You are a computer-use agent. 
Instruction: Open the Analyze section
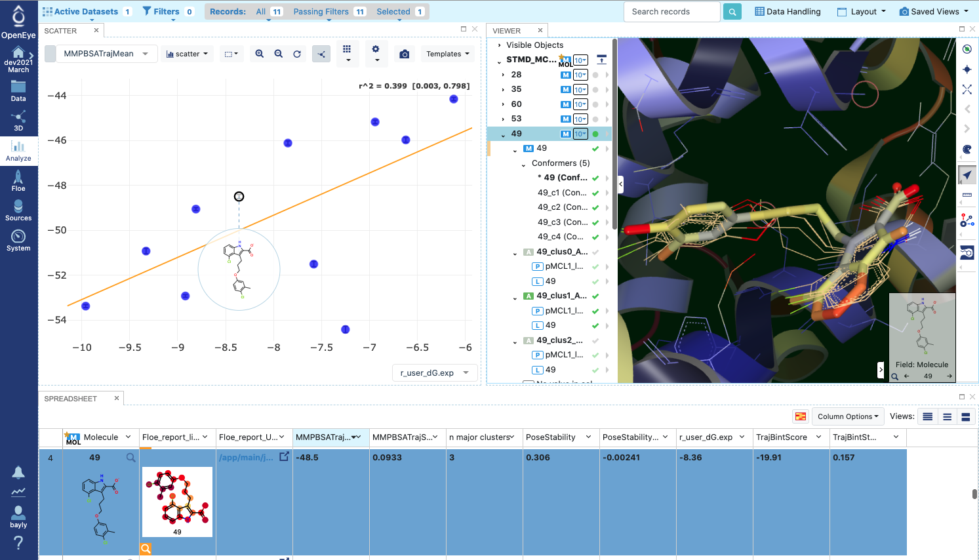click(18, 151)
